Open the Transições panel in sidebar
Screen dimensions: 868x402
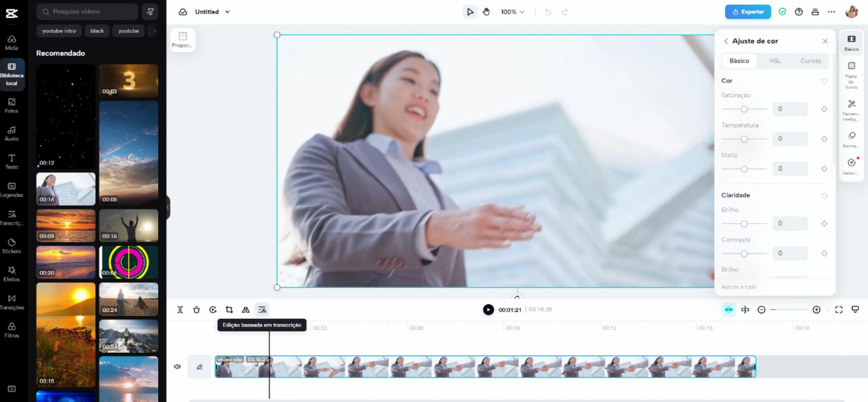pyautogui.click(x=12, y=302)
